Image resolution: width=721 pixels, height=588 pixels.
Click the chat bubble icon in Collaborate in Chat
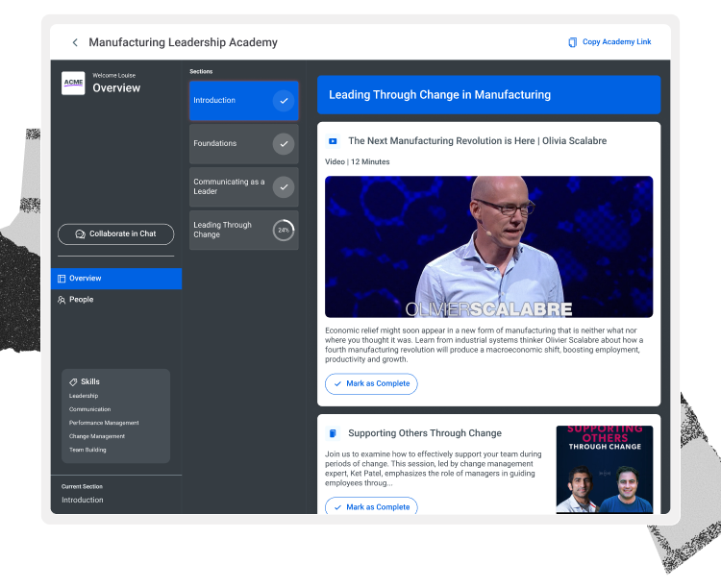[80, 234]
